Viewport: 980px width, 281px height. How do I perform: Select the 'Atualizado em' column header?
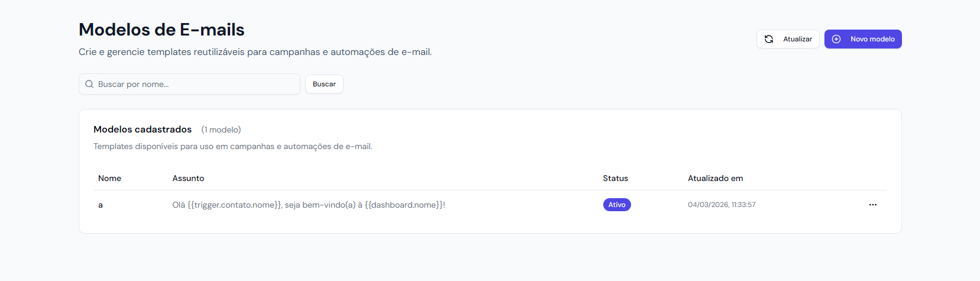tap(715, 178)
